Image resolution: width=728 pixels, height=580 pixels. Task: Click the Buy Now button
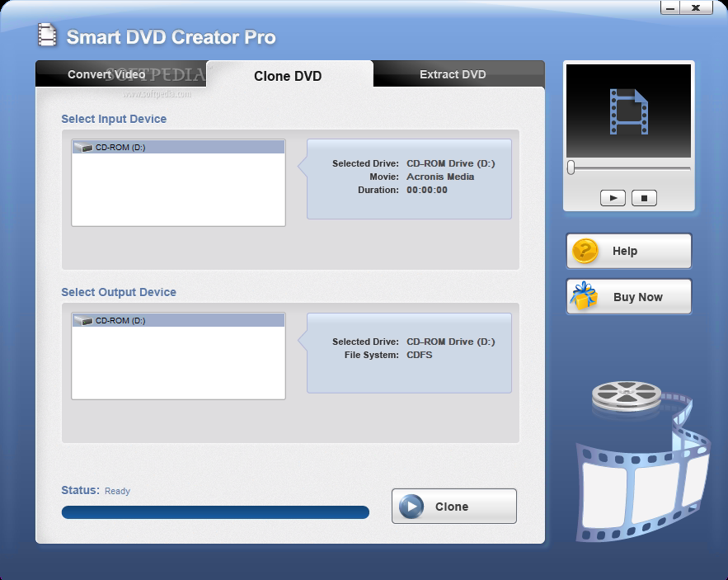(x=628, y=297)
